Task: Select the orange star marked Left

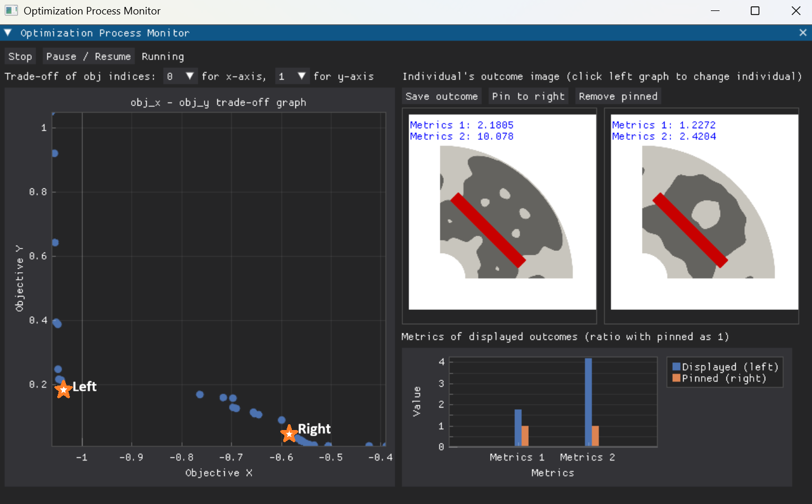Action: pos(63,389)
